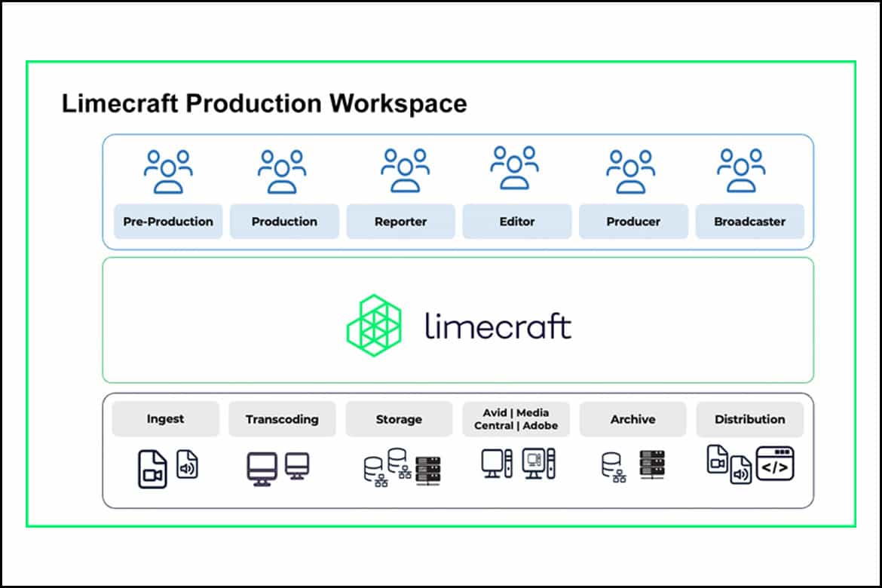Click the server rack icon under Storage
This screenshot has width=882, height=588.
[x=427, y=470]
